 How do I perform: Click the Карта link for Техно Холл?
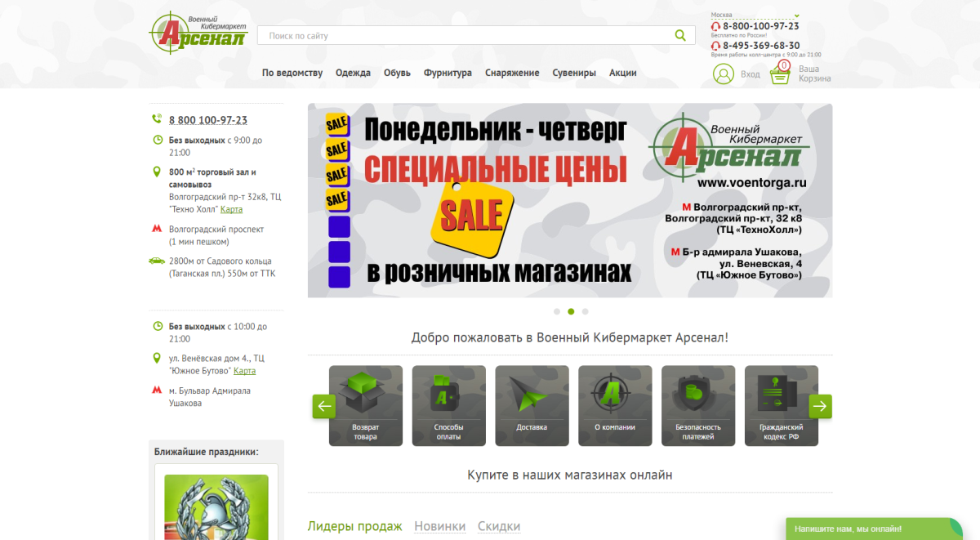231,210
